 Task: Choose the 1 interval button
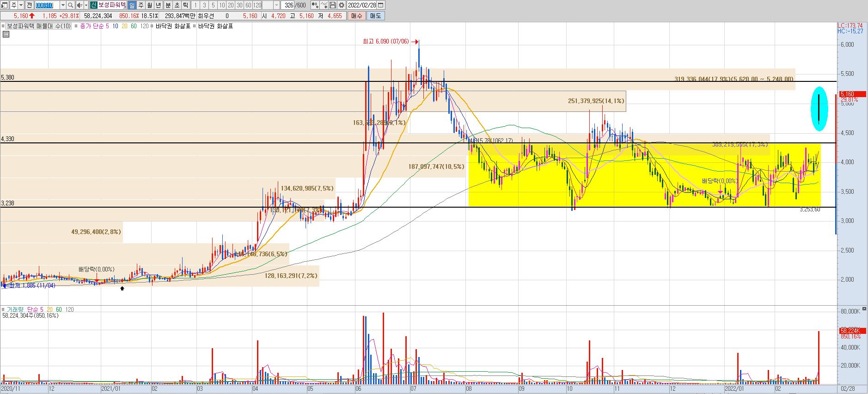(x=196, y=5)
